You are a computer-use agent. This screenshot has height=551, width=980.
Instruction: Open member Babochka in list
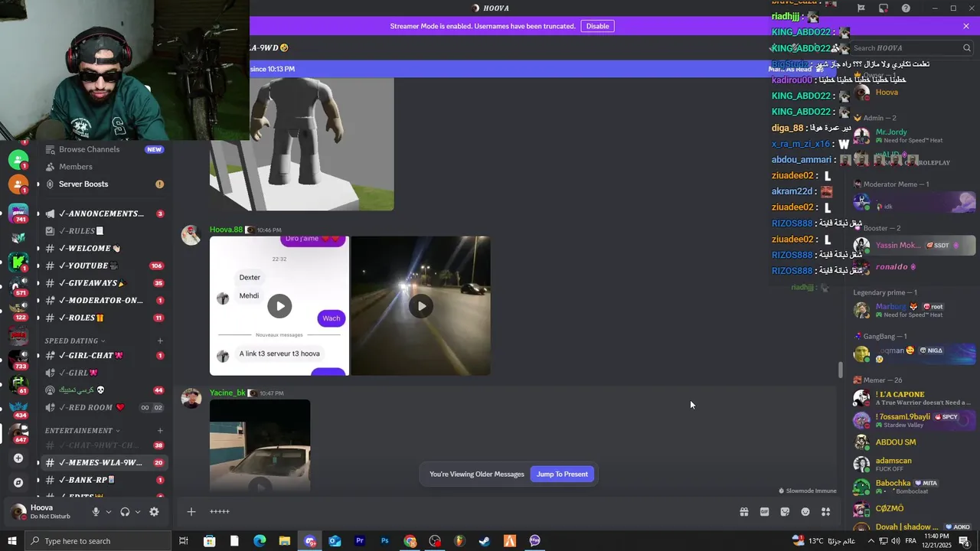[x=914, y=486]
